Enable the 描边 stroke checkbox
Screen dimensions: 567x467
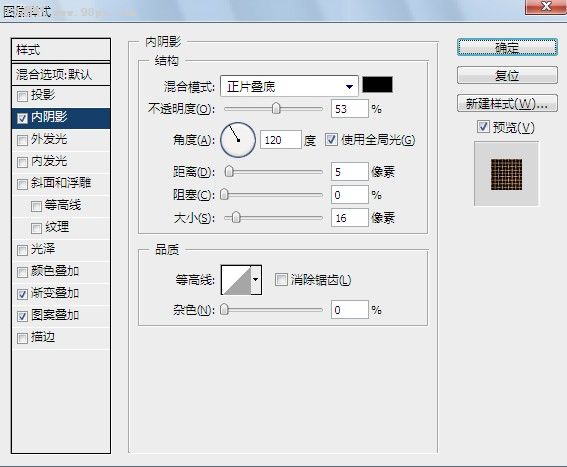pyautogui.click(x=22, y=338)
